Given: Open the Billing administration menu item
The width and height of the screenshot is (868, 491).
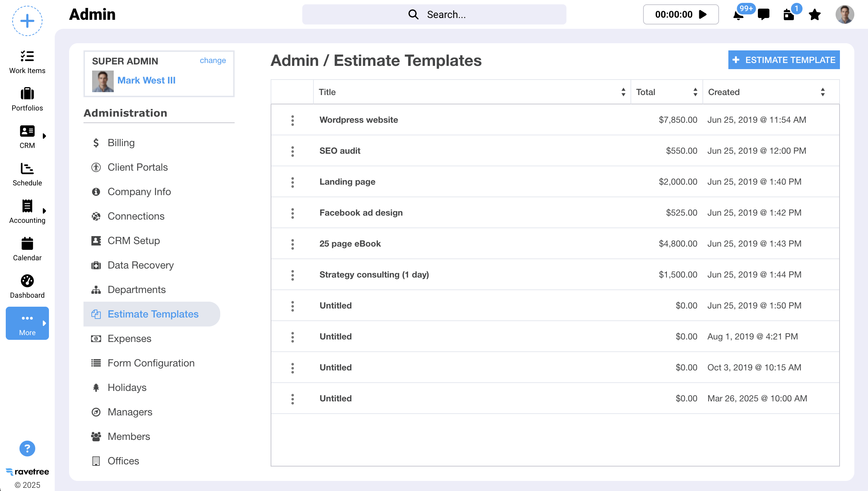Looking at the screenshot, I should point(121,143).
